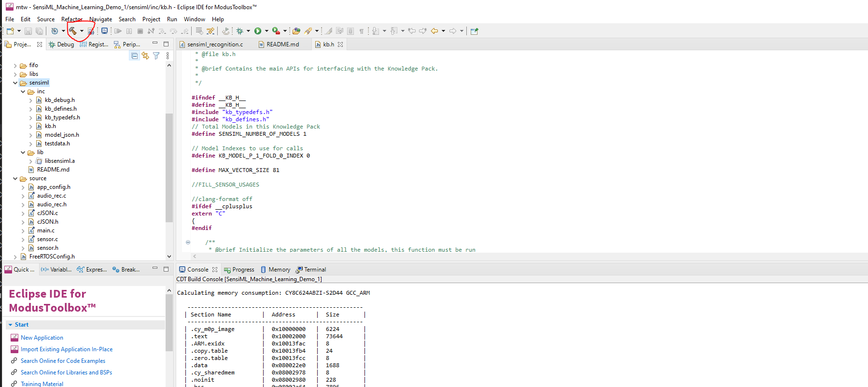Click the Open Perspective icon
Viewport: 868px width, 387px height.
[474, 31]
